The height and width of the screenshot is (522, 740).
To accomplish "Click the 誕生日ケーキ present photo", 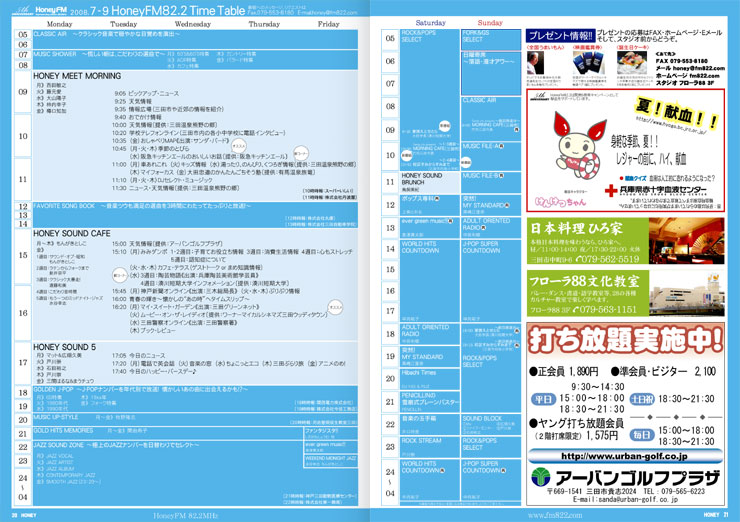I will click(631, 62).
